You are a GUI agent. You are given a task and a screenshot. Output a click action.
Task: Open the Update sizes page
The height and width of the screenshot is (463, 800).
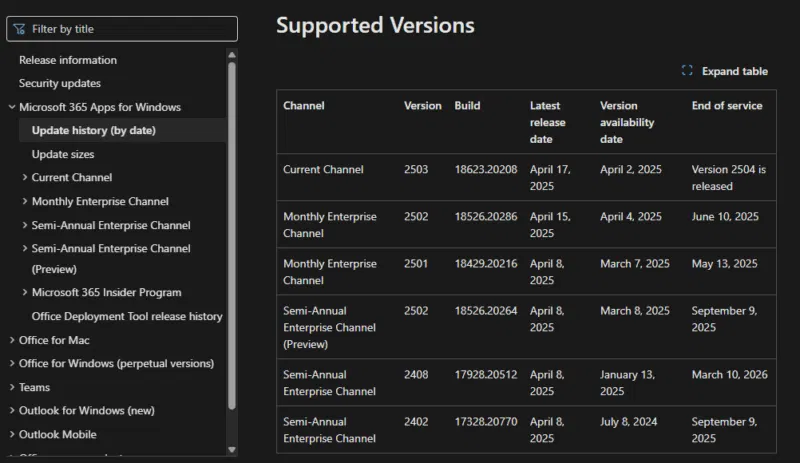coord(63,154)
